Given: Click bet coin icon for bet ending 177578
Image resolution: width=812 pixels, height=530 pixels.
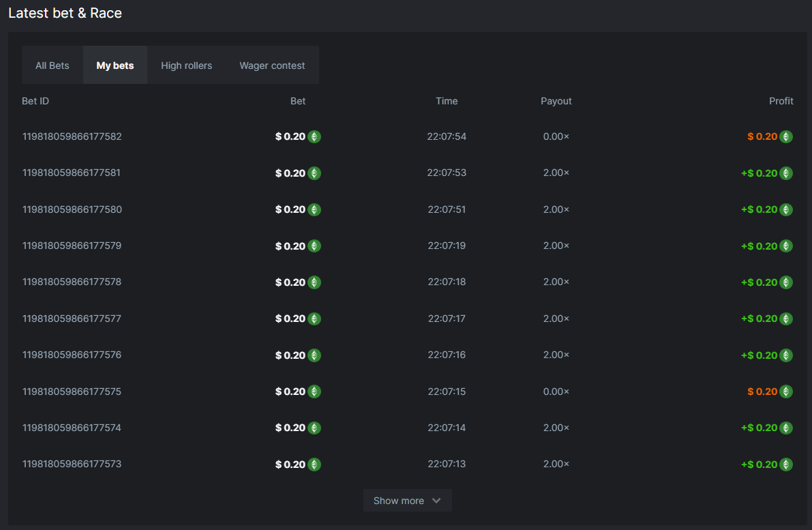Looking at the screenshot, I should pos(314,282).
